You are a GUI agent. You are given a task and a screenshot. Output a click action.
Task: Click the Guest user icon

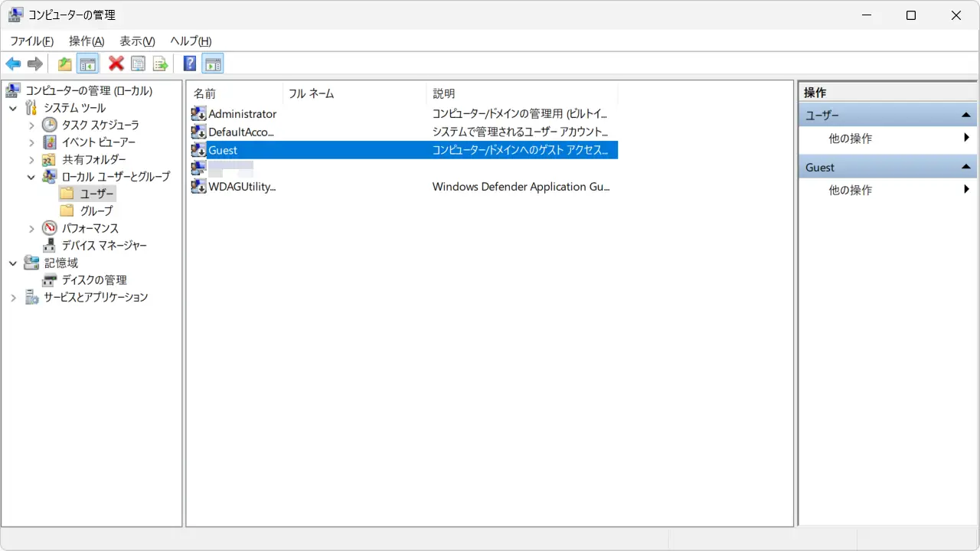(x=198, y=150)
